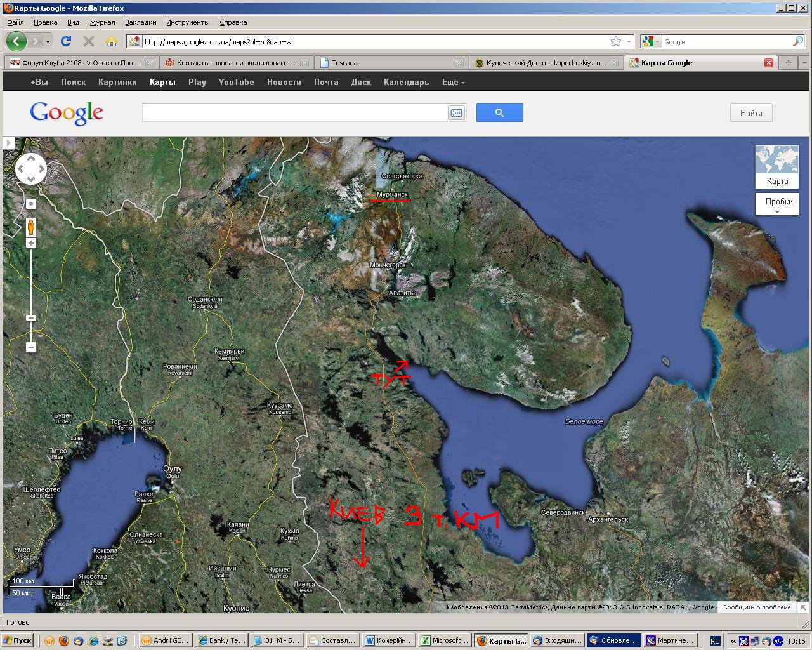Screen dimensions: 812x650
Task: Open Microsoft Excel taskbar button
Action: point(445,640)
